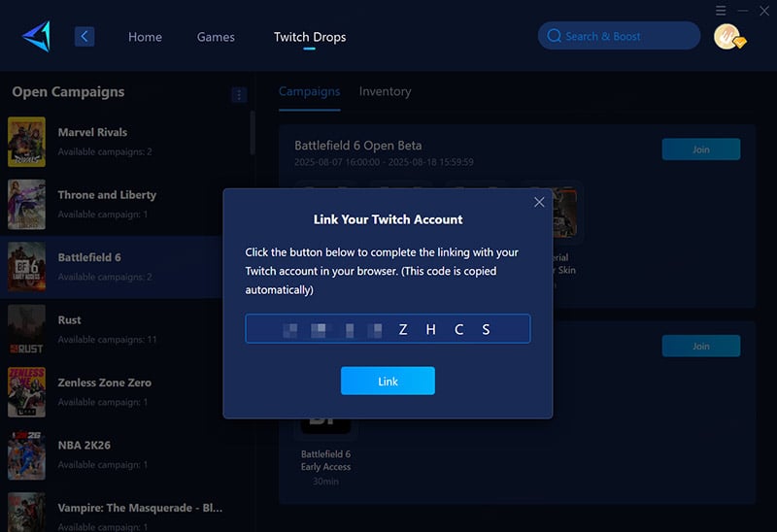The height and width of the screenshot is (532, 777).
Task: Select Rust campaign entry
Action: [x=112, y=329]
